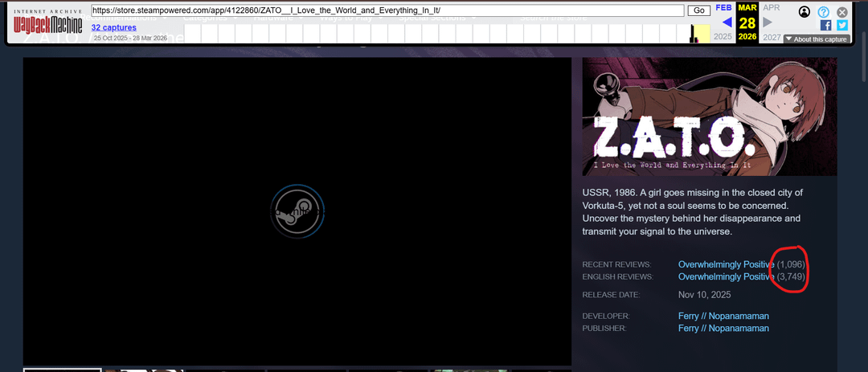The image size is (868, 372).
Task: Click the Z.A.T.O. game header image
Action: click(x=710, y=117)
